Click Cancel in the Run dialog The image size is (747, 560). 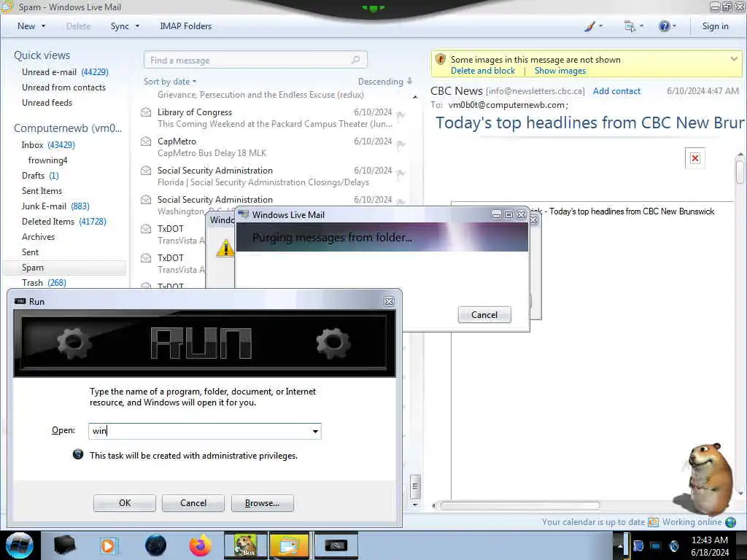pyautogui.click(x=193, y=503)
